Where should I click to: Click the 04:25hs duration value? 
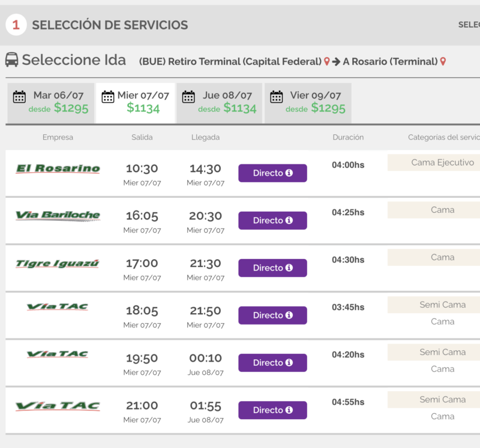coord(348,213)
